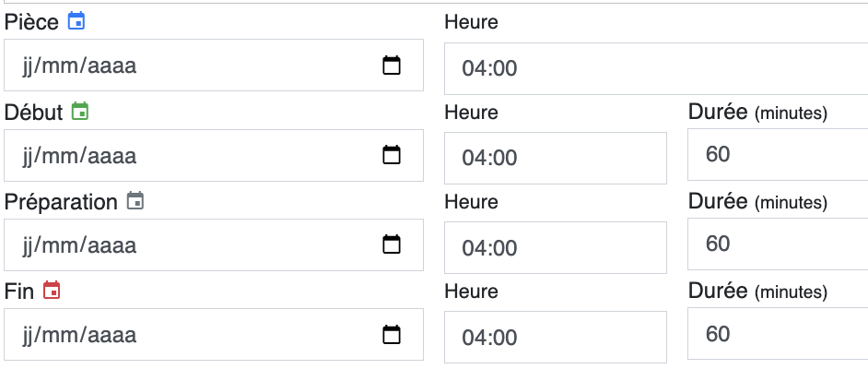The image size is (868, 369).
Task: Click the Préparation label text
Action: tap(61, 202)
